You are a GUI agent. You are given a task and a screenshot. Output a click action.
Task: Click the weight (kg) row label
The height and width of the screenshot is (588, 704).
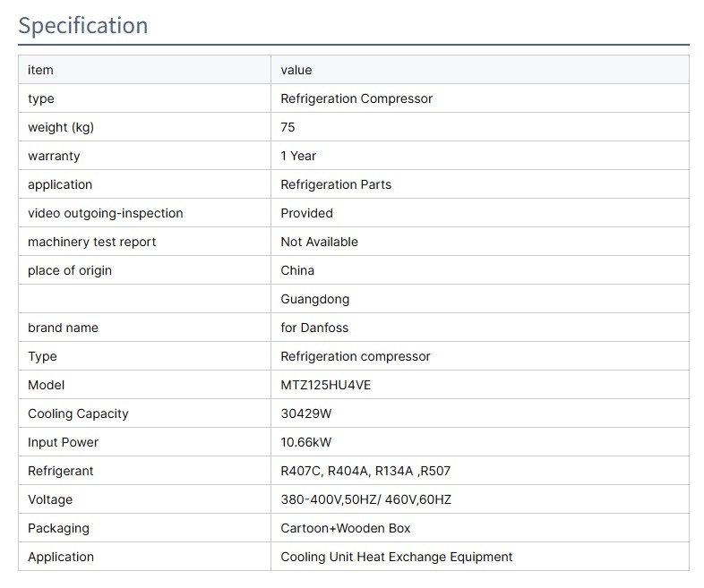click(x=61, y=127)
